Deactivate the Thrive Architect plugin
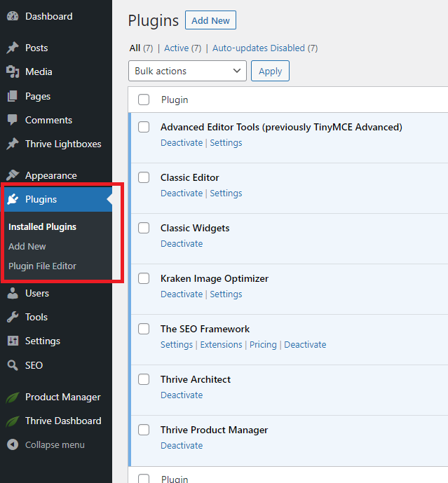This screenshot has width=448, height=483. (182, 395)
